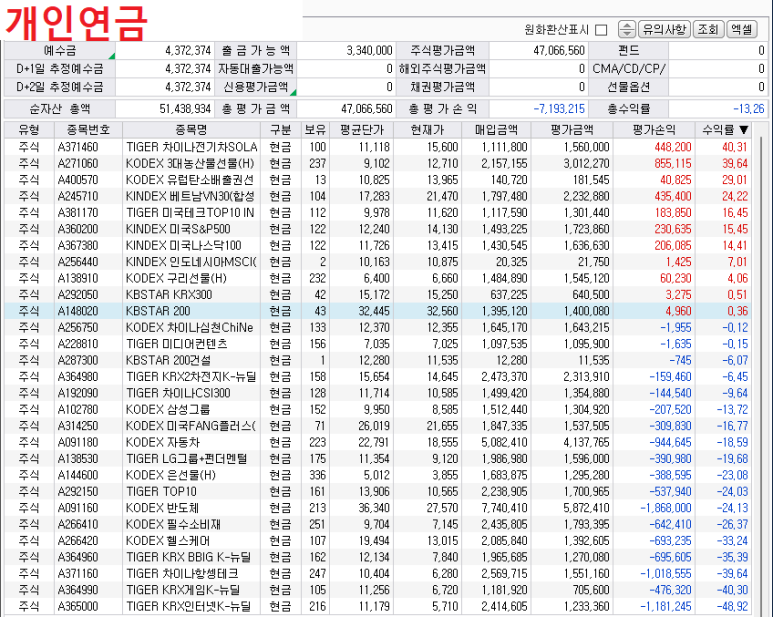The height and width of the screenshot is (617, 773).
Task: Select KODEX 미국FANG플러스 row
Action: [x=378, y=426]
